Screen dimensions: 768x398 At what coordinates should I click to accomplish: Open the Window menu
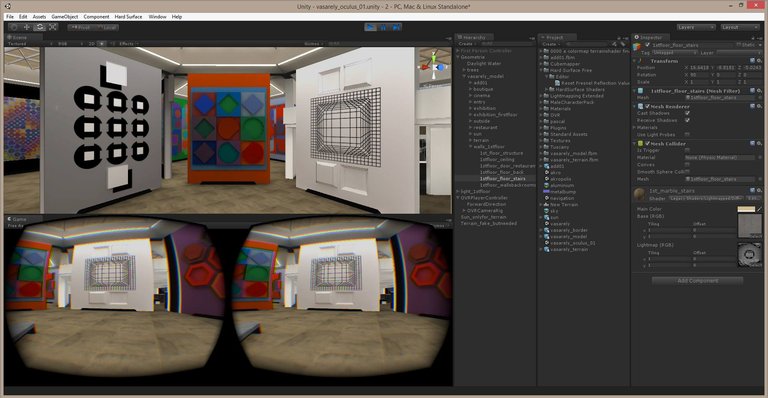[x=157, y=17]
